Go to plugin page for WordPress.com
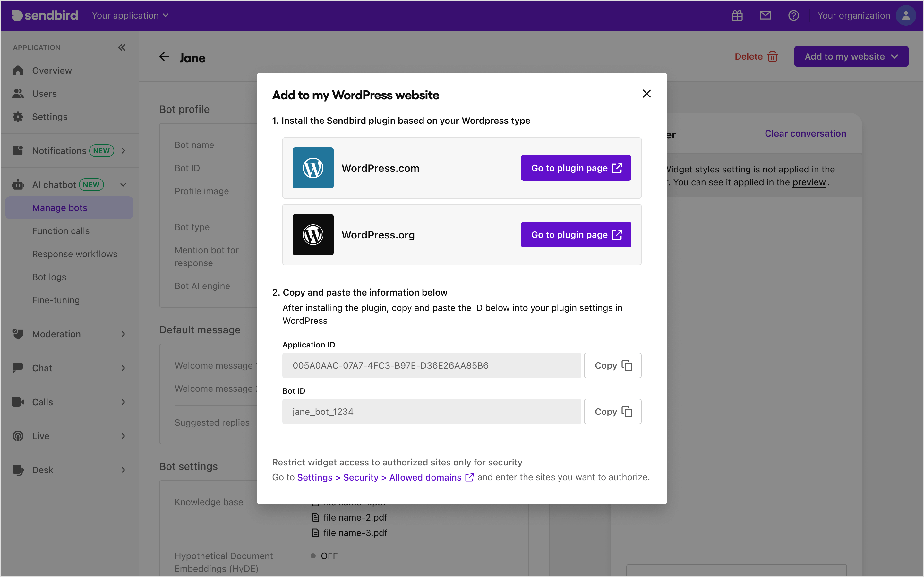 tap(576, 168)
